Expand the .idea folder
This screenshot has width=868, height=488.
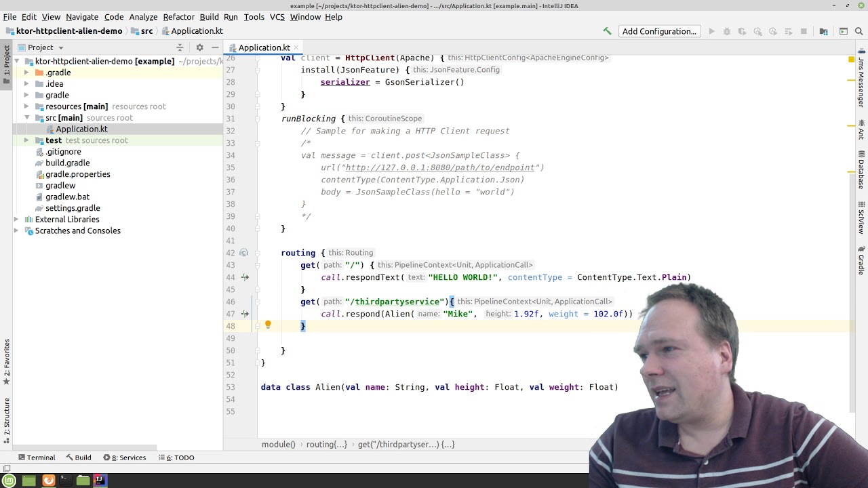pyautogui.click(x=26, y=84)
